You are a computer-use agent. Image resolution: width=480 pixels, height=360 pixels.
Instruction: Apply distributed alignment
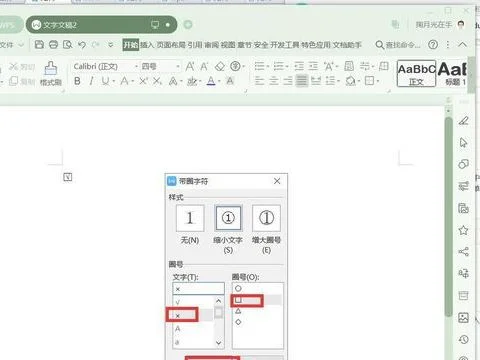point(316,81)
